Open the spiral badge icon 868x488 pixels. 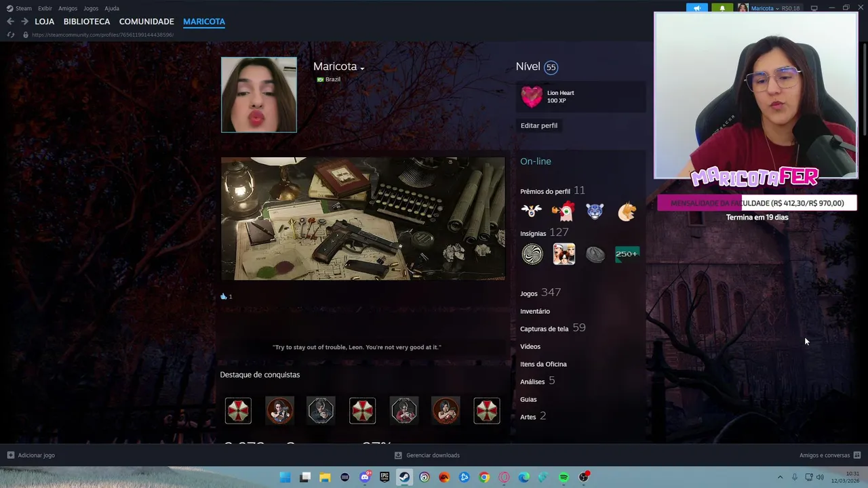(532, 254)
